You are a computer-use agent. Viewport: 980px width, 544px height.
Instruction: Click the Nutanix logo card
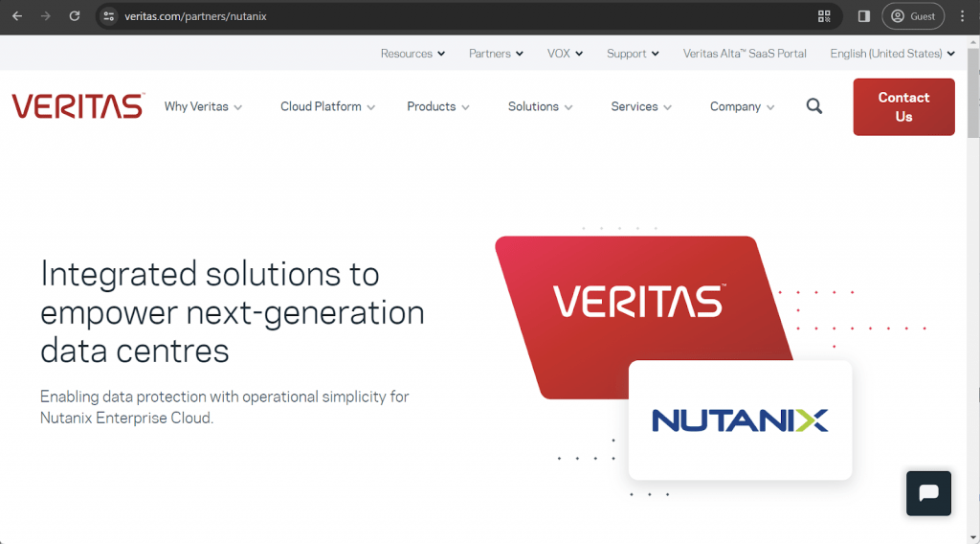click(x=740, y=420)
